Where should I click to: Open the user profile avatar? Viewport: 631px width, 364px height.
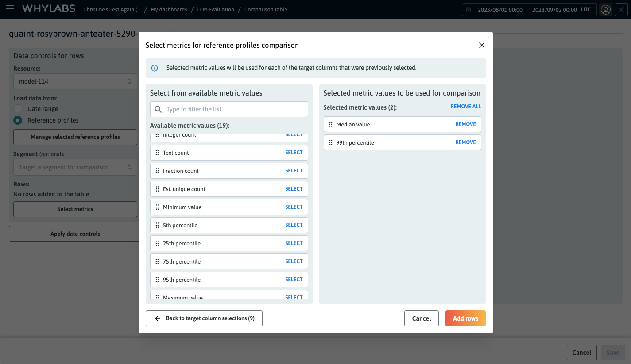pos(606,9)
